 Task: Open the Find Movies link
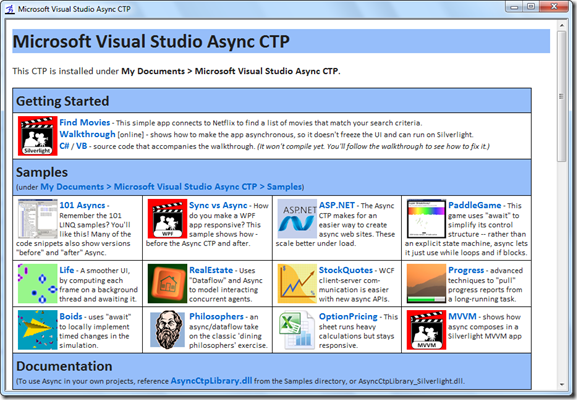(85, 123)
